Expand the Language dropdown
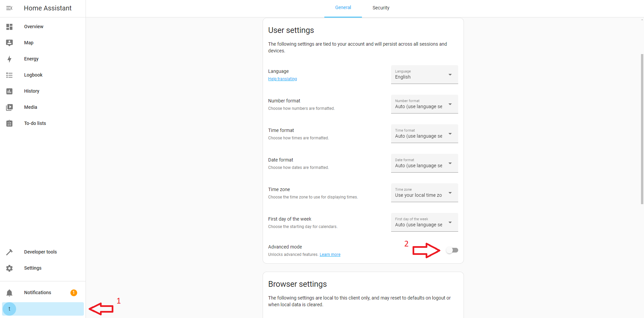The image size is (644, 318). tap(424, 75)
